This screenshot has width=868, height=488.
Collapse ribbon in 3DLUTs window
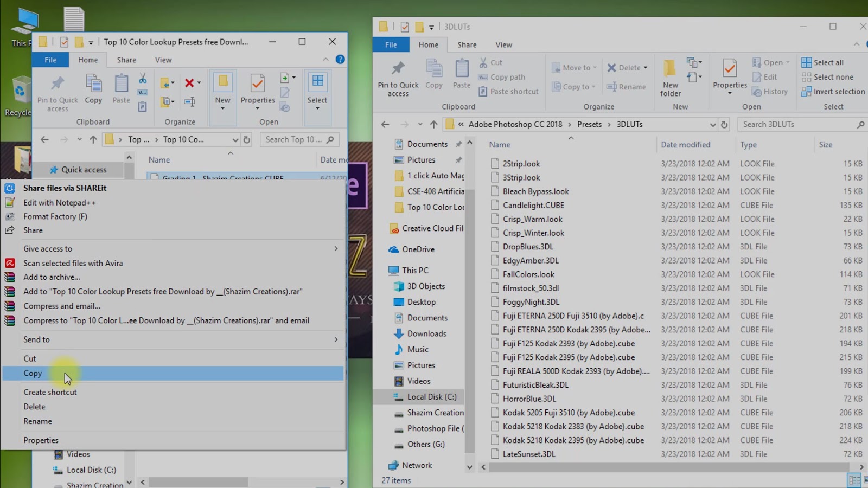[857, 44]
